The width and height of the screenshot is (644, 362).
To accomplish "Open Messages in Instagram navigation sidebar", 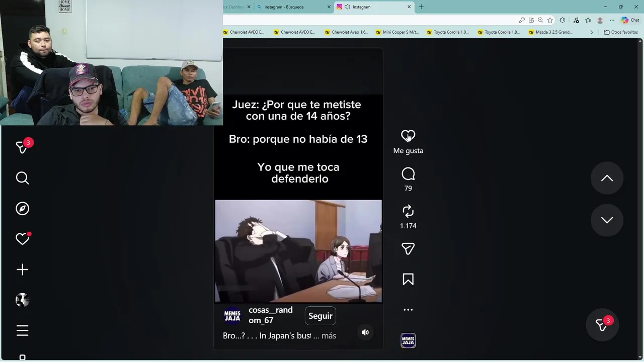I will click(22, 147).
